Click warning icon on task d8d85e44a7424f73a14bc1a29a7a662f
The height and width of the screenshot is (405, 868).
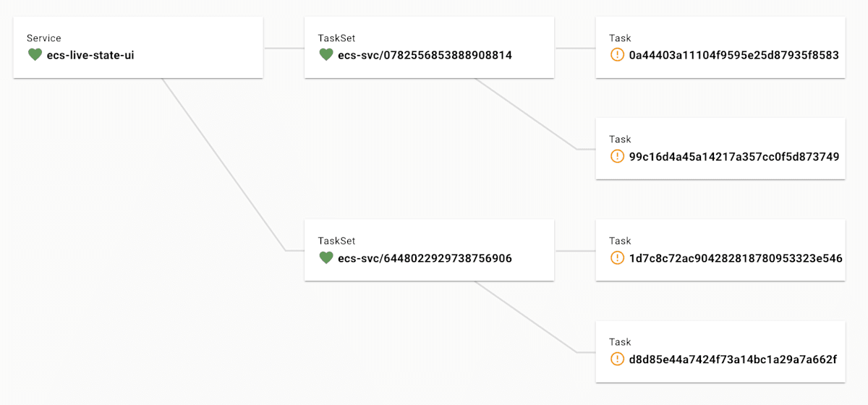click(617, 359)
